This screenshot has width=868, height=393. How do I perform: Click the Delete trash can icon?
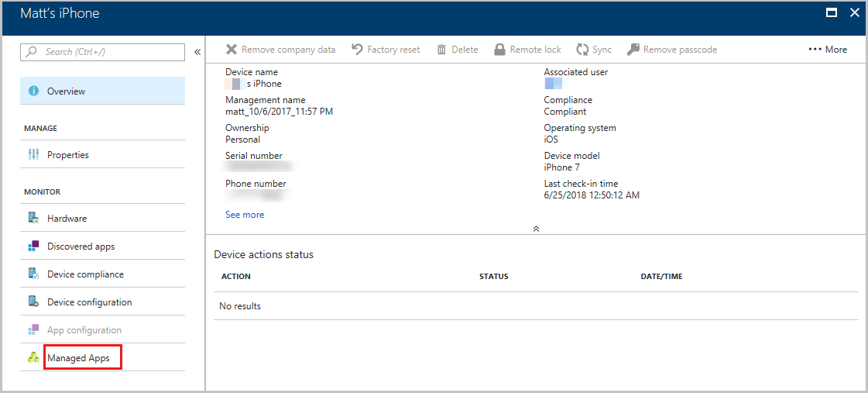click(x=441, y=50)
